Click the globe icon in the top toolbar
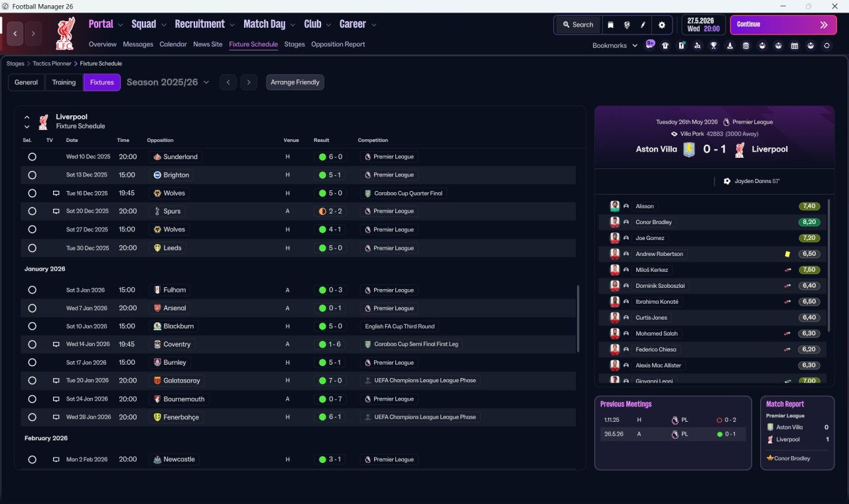 [x=627, y=25]
